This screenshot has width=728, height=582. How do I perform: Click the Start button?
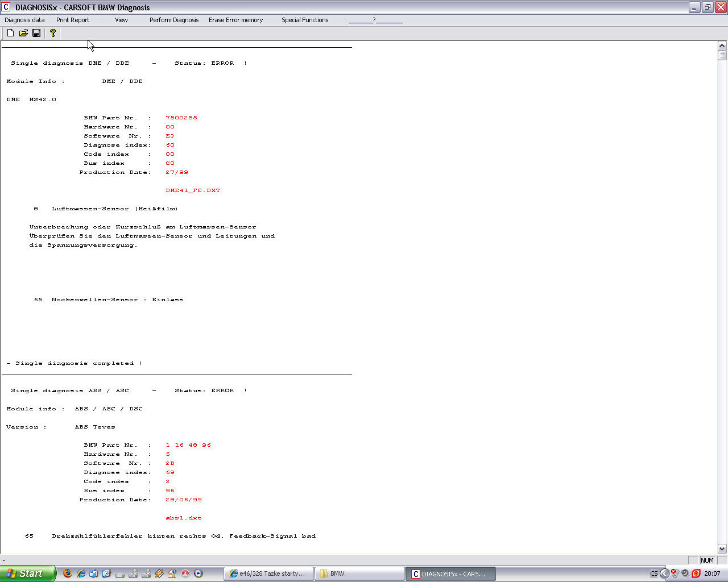coord(27,573)
